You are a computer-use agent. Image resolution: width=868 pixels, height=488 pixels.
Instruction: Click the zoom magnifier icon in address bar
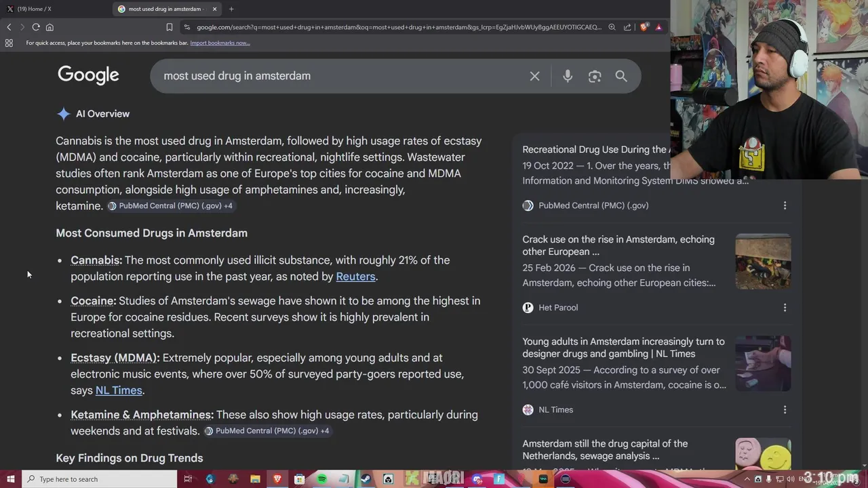pos(612,27)
